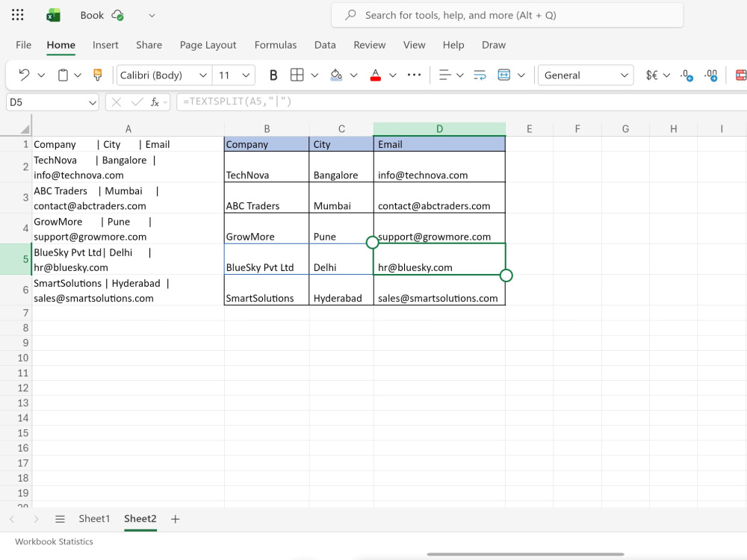Open more font options ellipsis
This screenshot has width=747, height=560.
[x=414, y=75]
